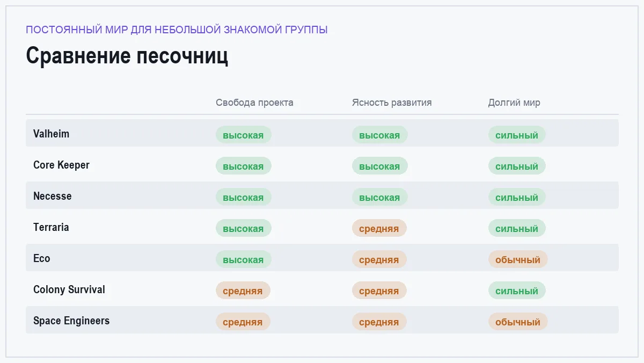Click Space Engineers' "средняя" badge under Свобода проекта
Viewport: 644px width, 363px height.
(243, 322)
